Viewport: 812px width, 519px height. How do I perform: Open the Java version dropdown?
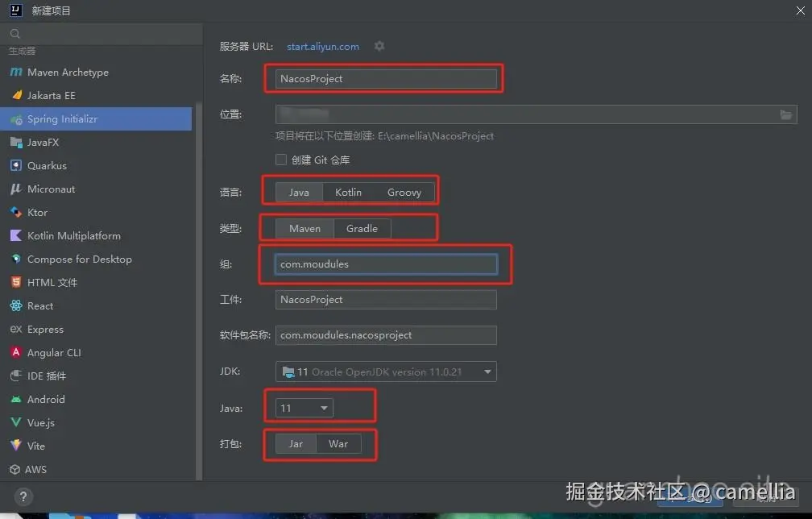tap(304, 408)
